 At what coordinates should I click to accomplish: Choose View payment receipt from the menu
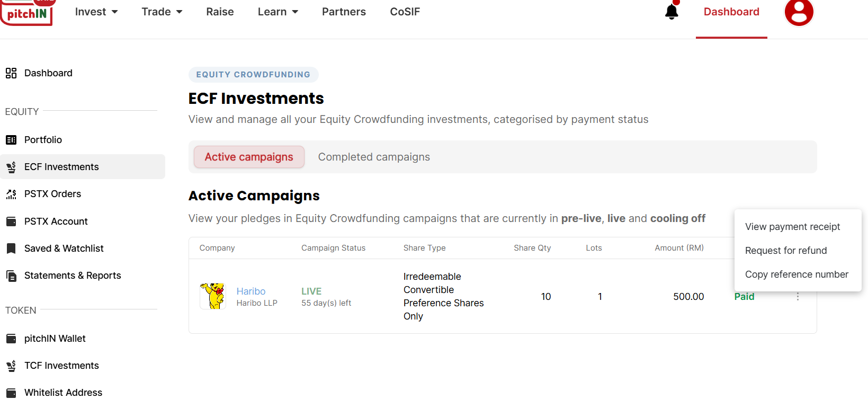pos(792,227)
